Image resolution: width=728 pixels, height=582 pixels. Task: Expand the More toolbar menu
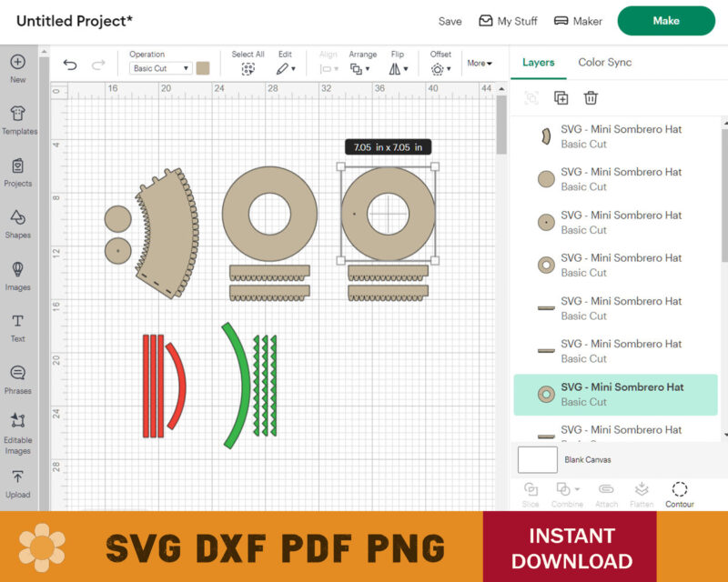pos(480,64)
